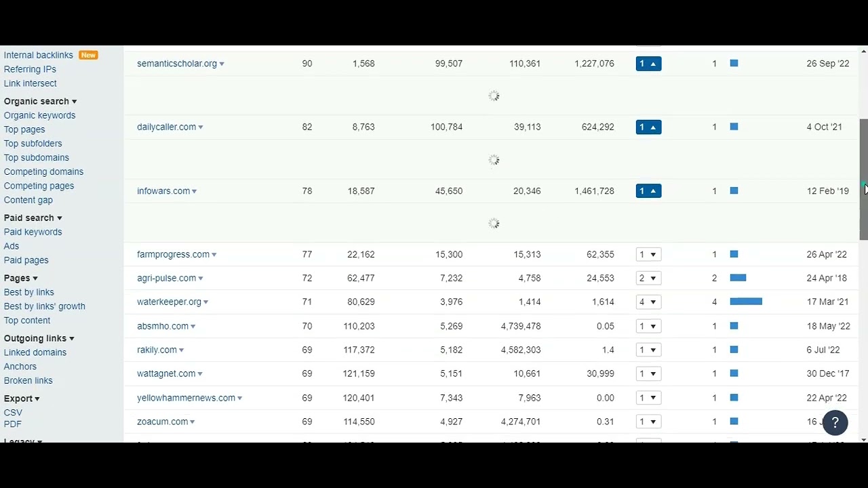Collapse the dailycaller.com links button
Screen dimensions: 868x488
tap(648, 127)
